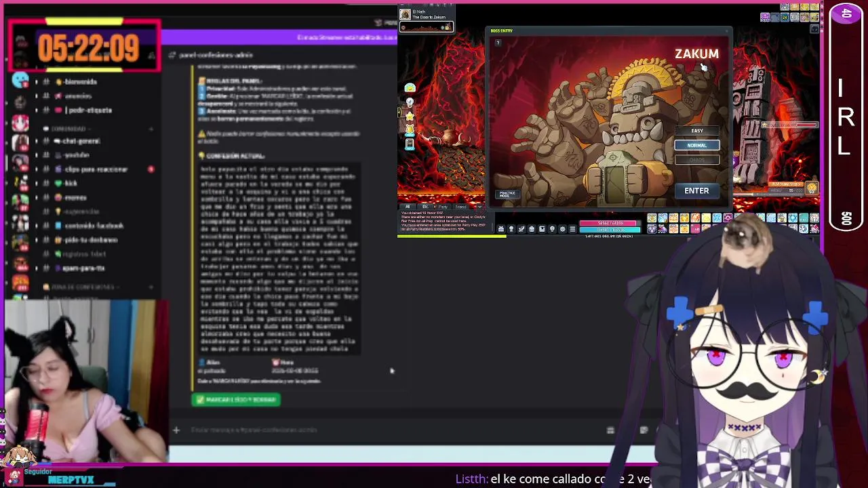Viewport: 868px width, 488px height.
Task: Close the Boss Entry window
Action: (728, 30)
